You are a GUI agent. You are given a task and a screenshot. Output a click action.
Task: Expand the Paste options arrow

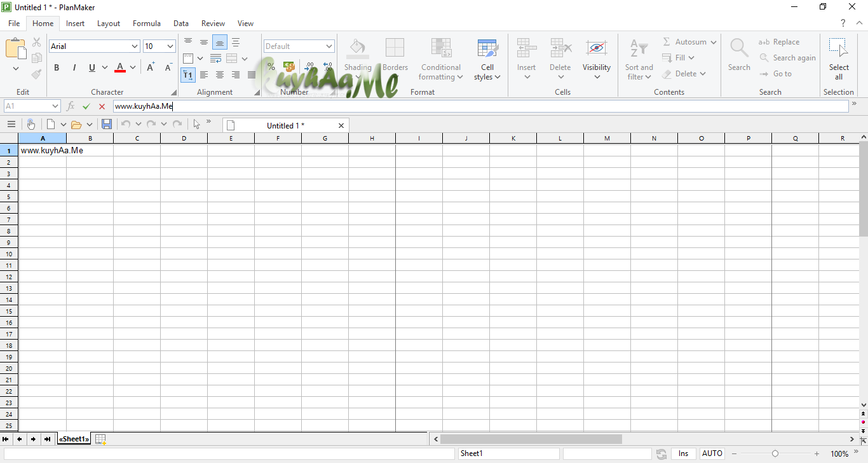pos(16,69)
